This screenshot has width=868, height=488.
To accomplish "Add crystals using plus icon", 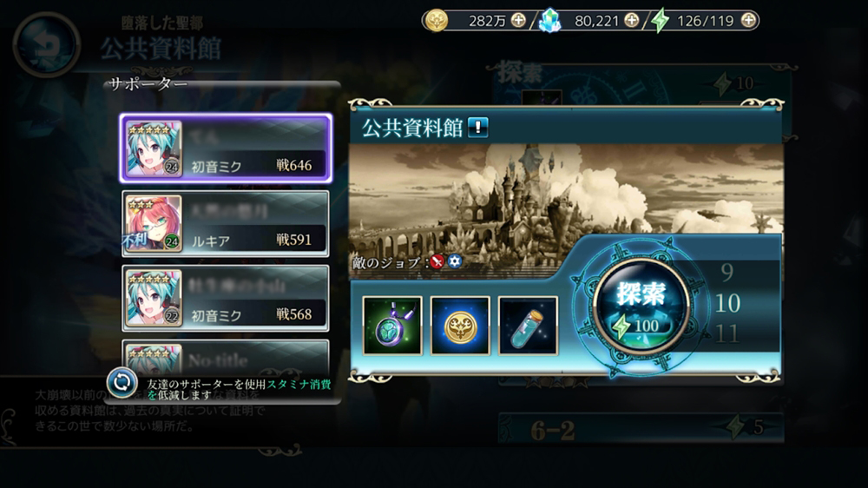I will pyautogui.click(x=632, y=21).
